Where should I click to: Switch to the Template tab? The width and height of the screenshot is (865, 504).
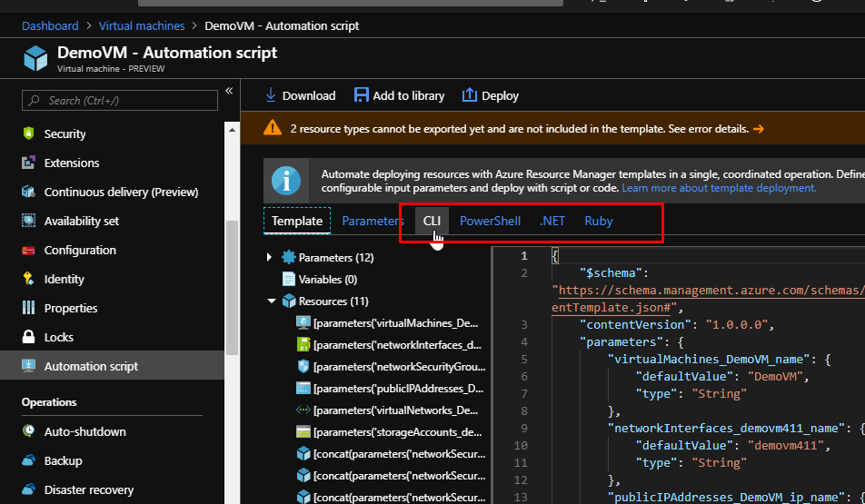[x=297, y=221]
